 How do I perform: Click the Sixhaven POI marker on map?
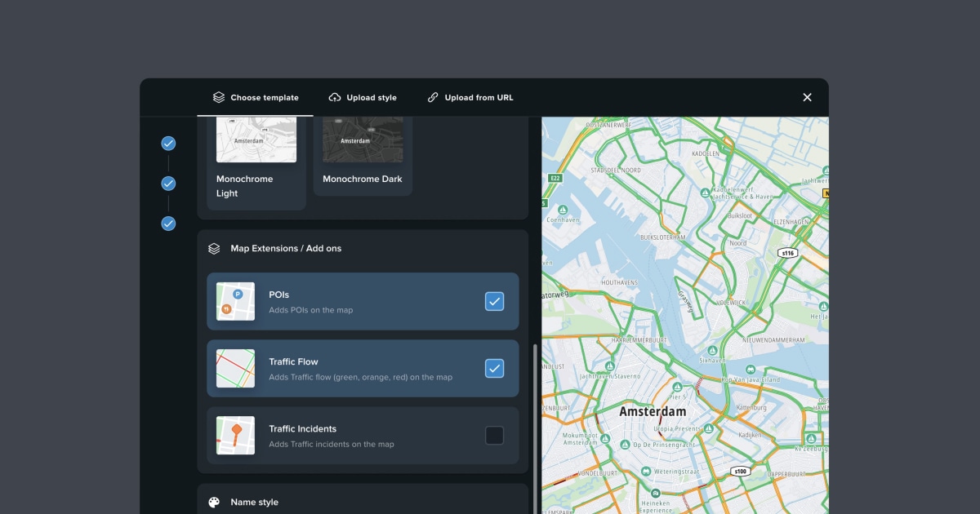(x=712, y=349)
